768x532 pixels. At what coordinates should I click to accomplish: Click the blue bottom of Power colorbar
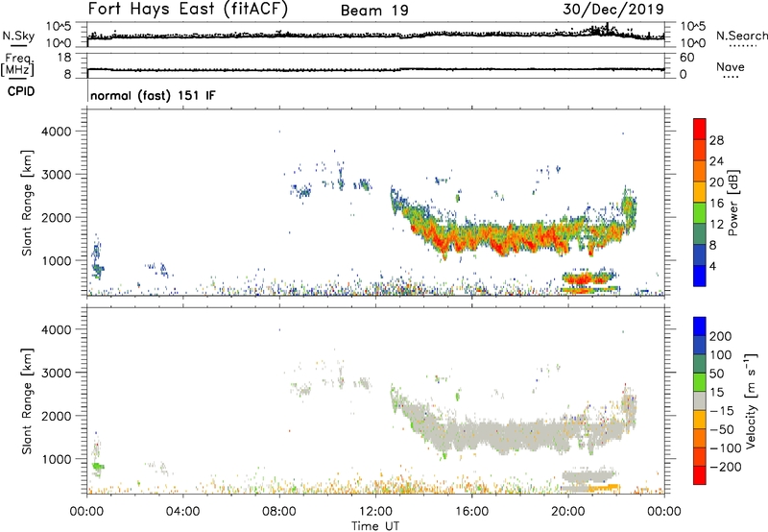tap(700, 276)
